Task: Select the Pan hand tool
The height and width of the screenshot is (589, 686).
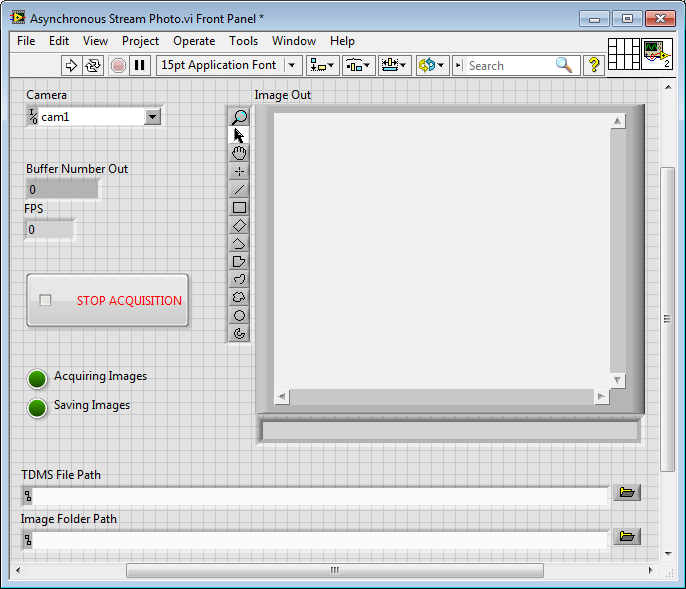Action: (x=239, y=153)
